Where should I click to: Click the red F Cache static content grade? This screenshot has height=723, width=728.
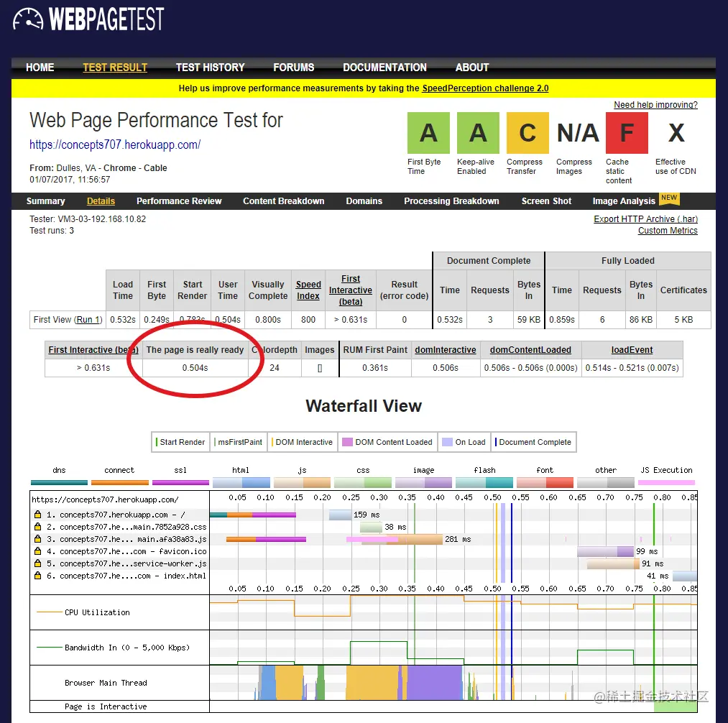(x=627, y=133)
